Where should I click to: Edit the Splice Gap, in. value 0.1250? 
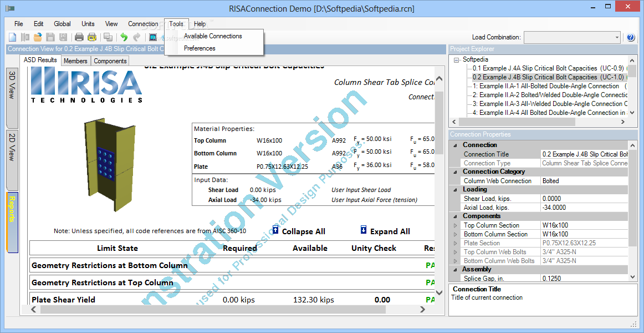[x=584, y=278]
